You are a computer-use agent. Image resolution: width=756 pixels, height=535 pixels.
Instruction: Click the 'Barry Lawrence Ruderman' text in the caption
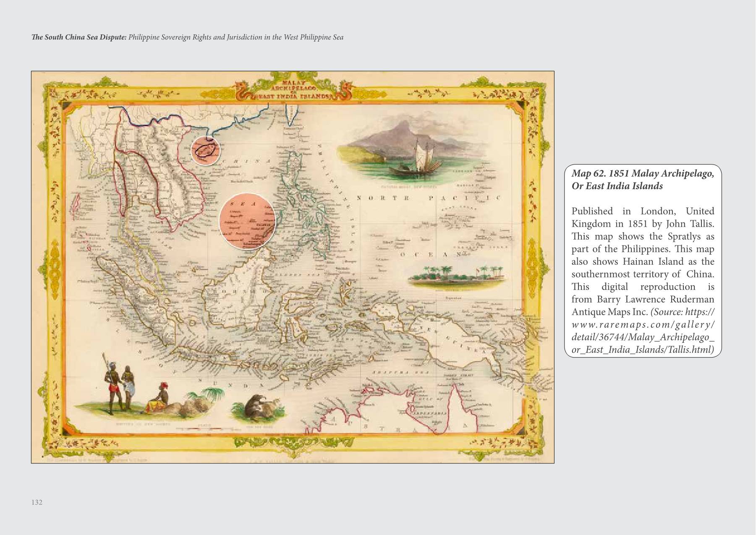pos(656,299)
